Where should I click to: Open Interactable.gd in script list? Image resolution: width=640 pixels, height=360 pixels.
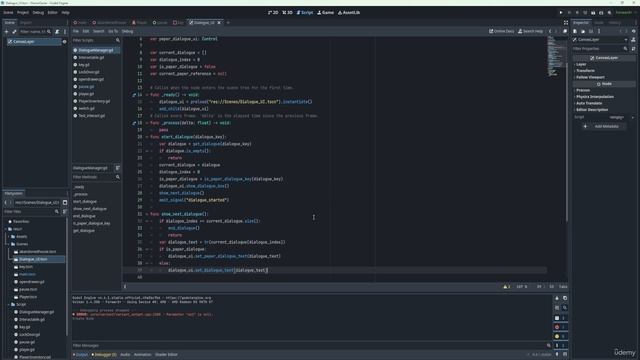click(91, 58)
